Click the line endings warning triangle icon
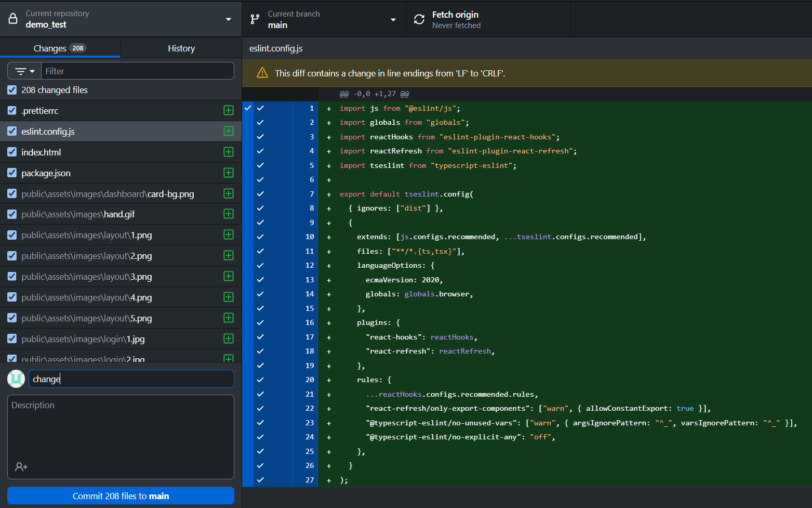Image resolution: width=812 pixels, height=508 pixels. (262, 73)
